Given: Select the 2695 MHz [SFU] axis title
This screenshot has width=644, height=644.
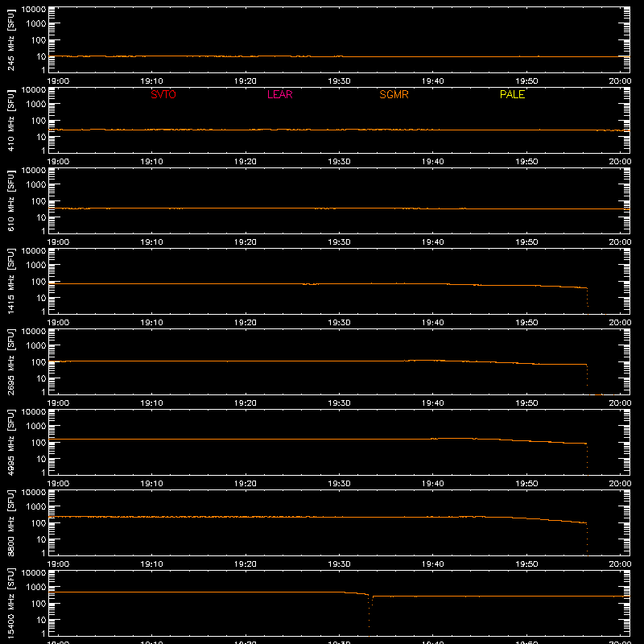Looking at the screenshot, I should tap(11, 361).
